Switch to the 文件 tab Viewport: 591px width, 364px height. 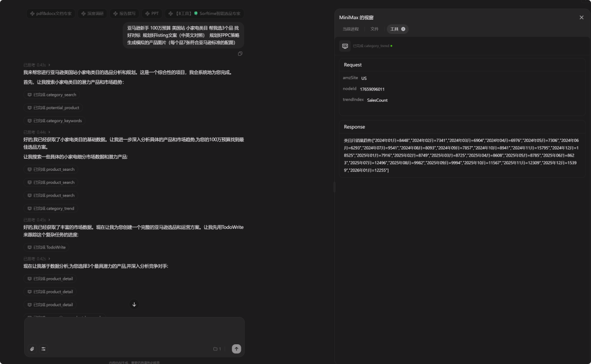(x=374, y=29)
